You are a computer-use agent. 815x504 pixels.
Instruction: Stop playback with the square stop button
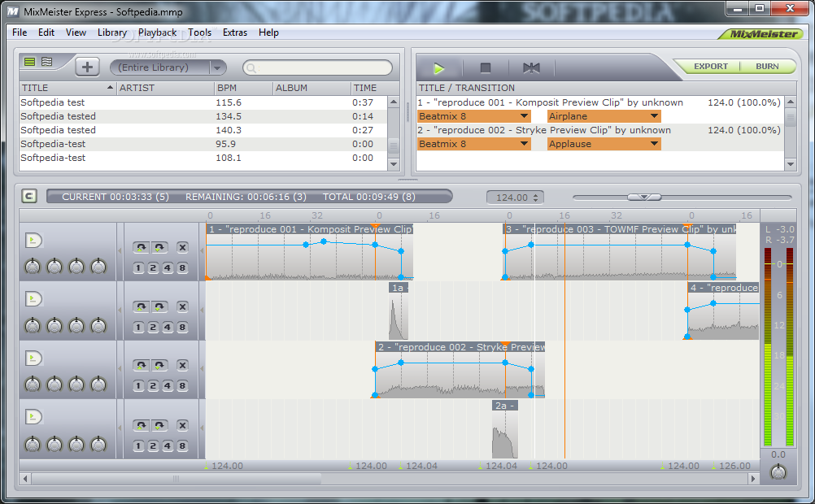point(486,68)
